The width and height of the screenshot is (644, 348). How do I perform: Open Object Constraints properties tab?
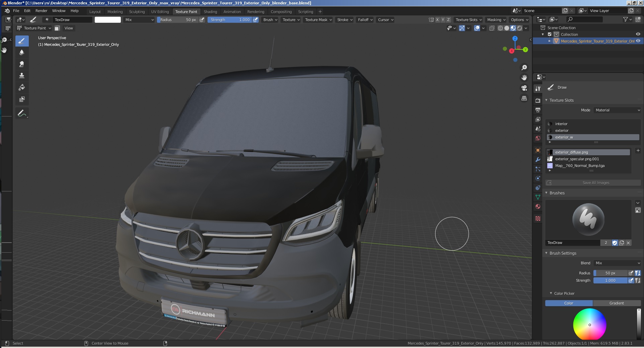click(538, 188)
